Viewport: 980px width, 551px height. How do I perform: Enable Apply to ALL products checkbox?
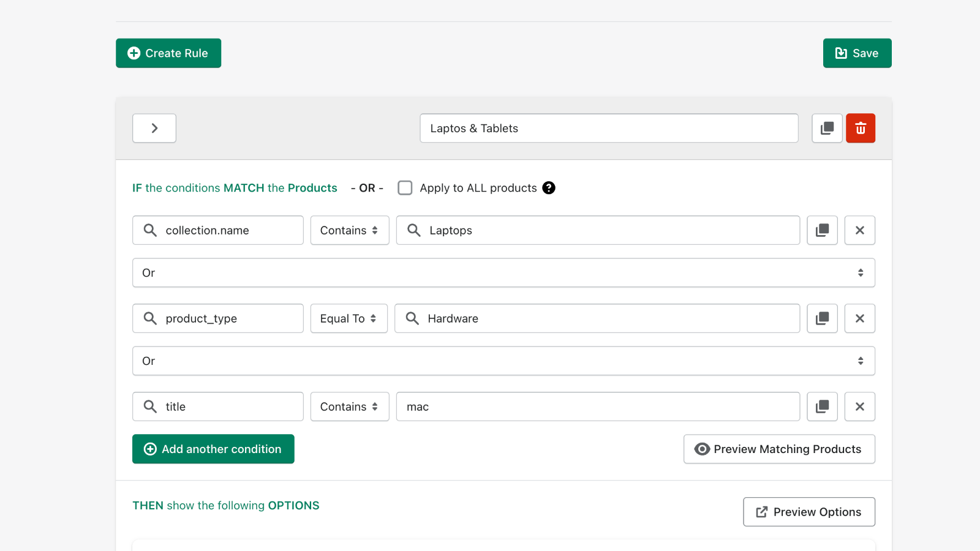[x=405, y=188]
